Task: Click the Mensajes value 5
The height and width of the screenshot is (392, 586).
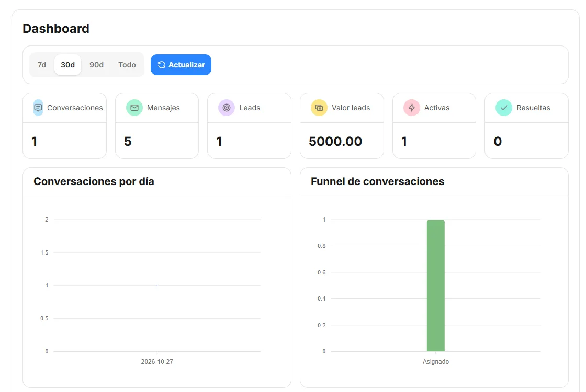Action: (128, 142)
